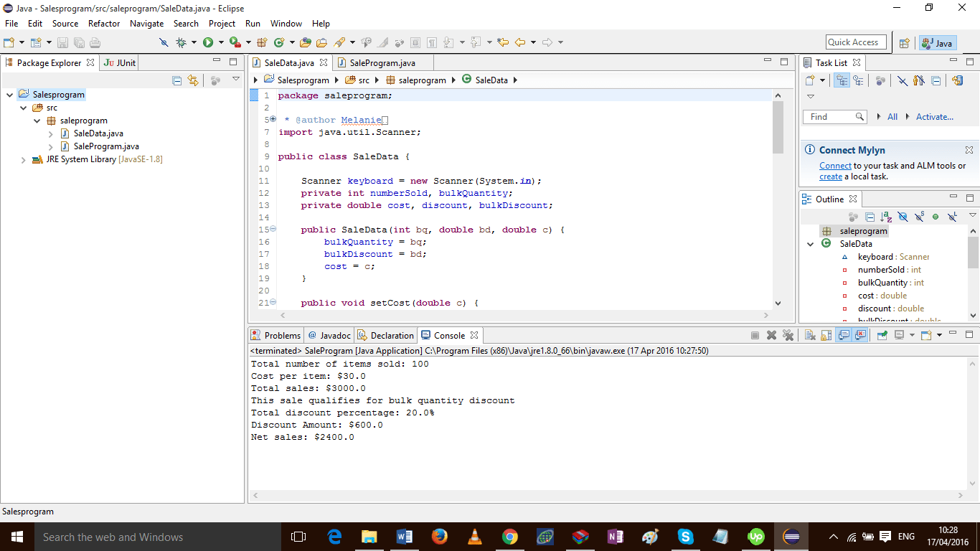
Task: Click Synchronize Changed icon in Task List
Action: tap(957, 80)
